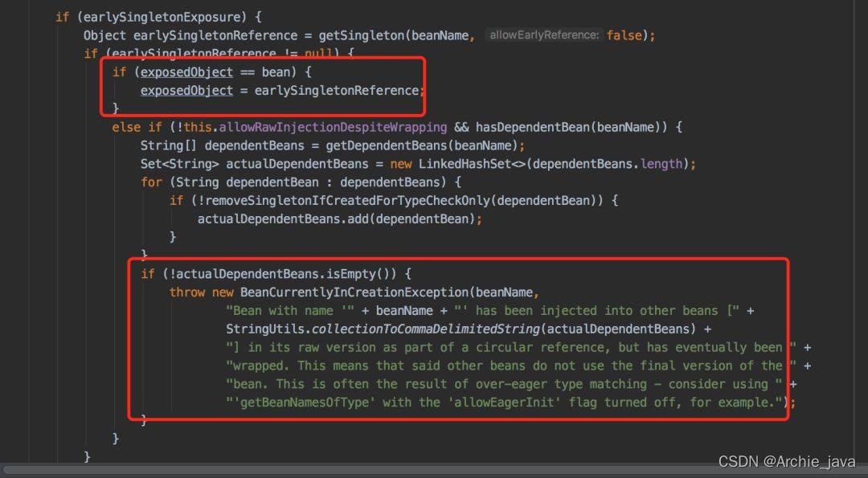Viewport: 868px width, 478px height.
Task: Click 'removeSingletonIfCreatedForTypeCheckOnly' method call
Action: pos(348,200)
